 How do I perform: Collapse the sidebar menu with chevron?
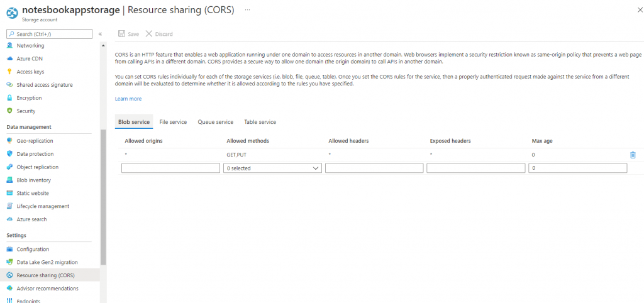100,34
